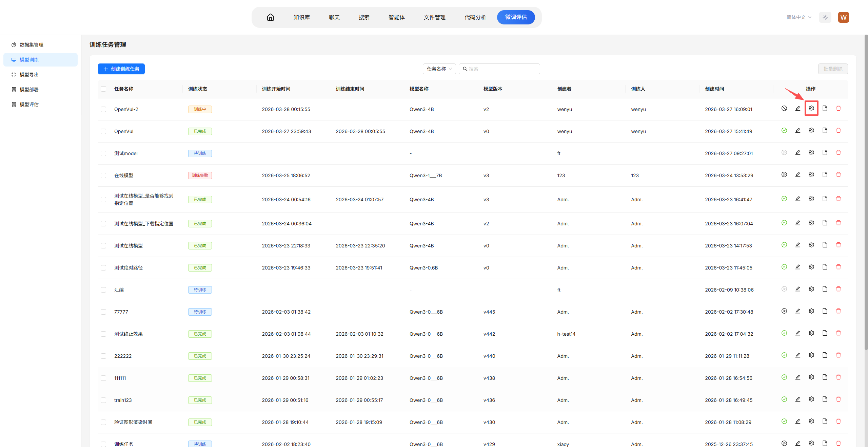
Task: Click the 创建训练任务 button
Action: (x=121, y=69)
